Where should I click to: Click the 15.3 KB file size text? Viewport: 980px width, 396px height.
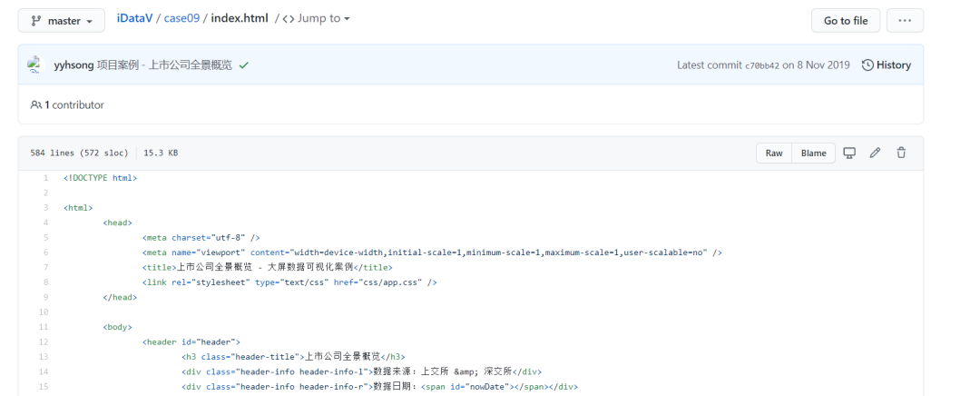[x=161, y=153]
